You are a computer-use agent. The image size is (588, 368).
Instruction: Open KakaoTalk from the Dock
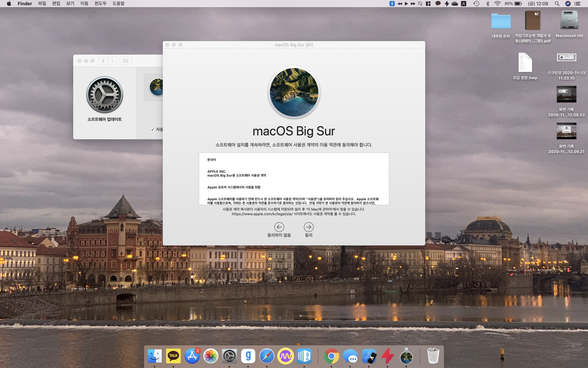173,356
